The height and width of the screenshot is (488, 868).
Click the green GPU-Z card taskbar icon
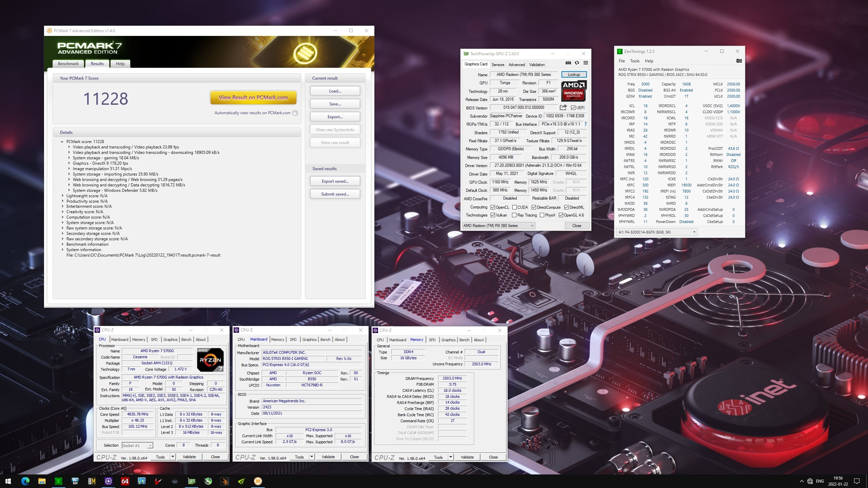(x=191, y=481)
